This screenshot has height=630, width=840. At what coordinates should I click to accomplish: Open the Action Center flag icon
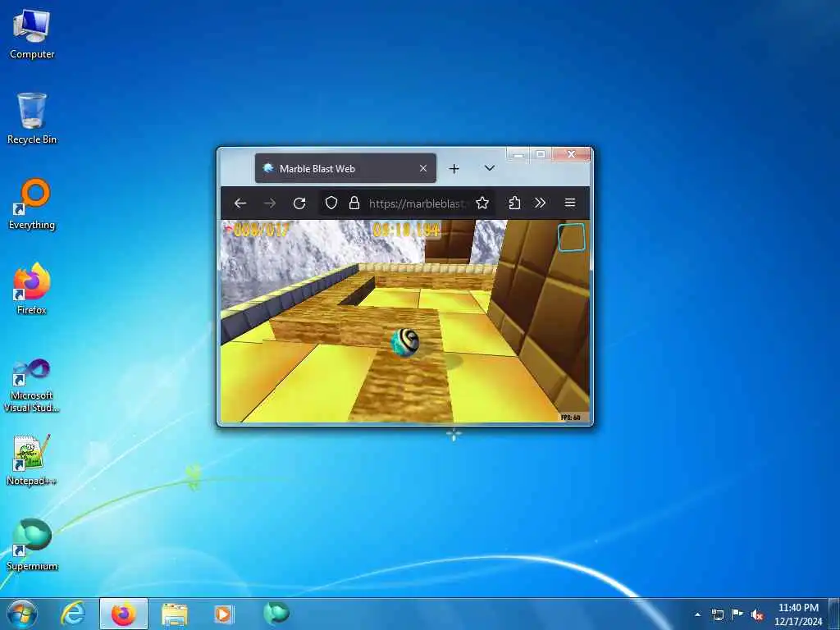click(737, 614)
